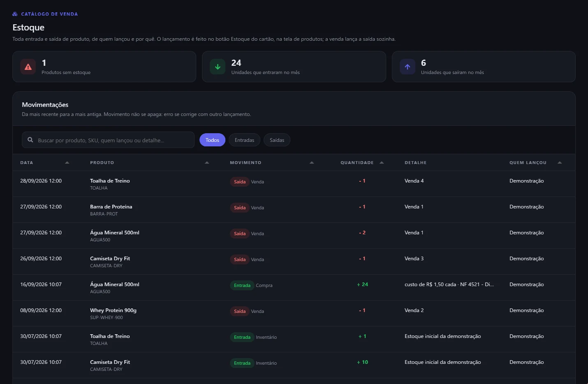Click the Saída badge in Venda 4 row

[240, 182]
